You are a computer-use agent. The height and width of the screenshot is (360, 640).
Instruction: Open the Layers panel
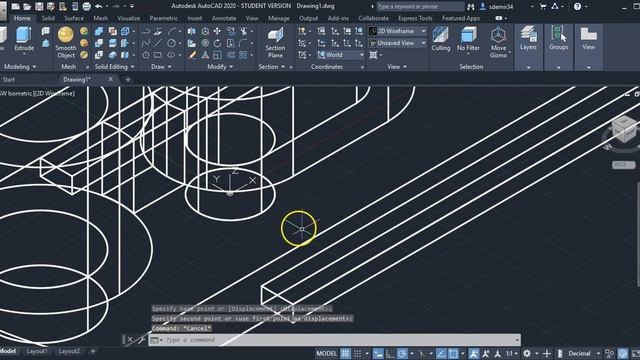coord(528,38)
